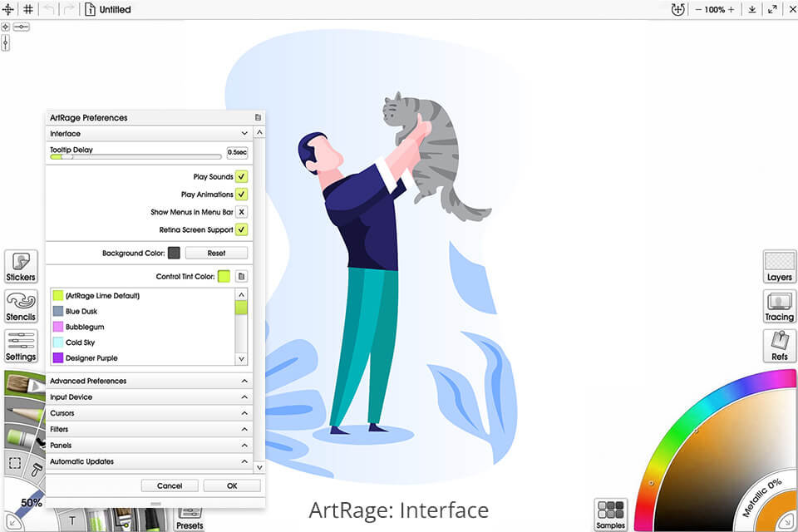Select the Blue Dusk tint
Viewport: 798px width, 532px height.
point(142,311)
